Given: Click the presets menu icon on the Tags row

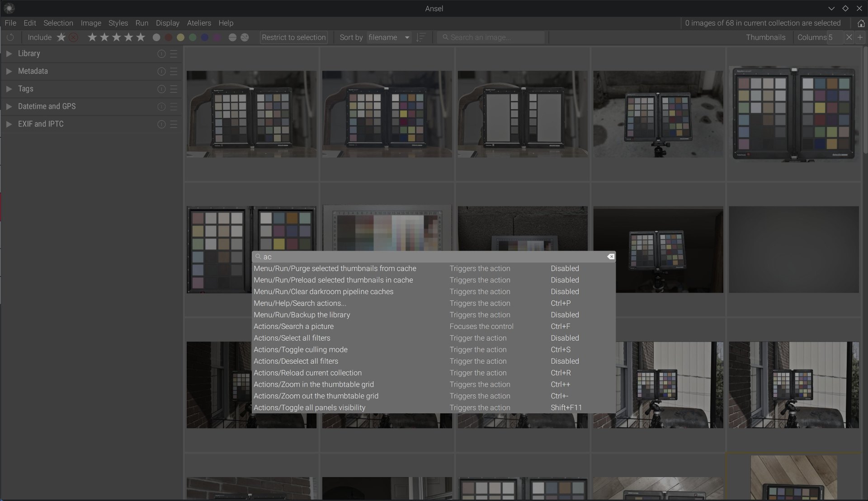Looking at the screenshot, I should coord(174,89).
